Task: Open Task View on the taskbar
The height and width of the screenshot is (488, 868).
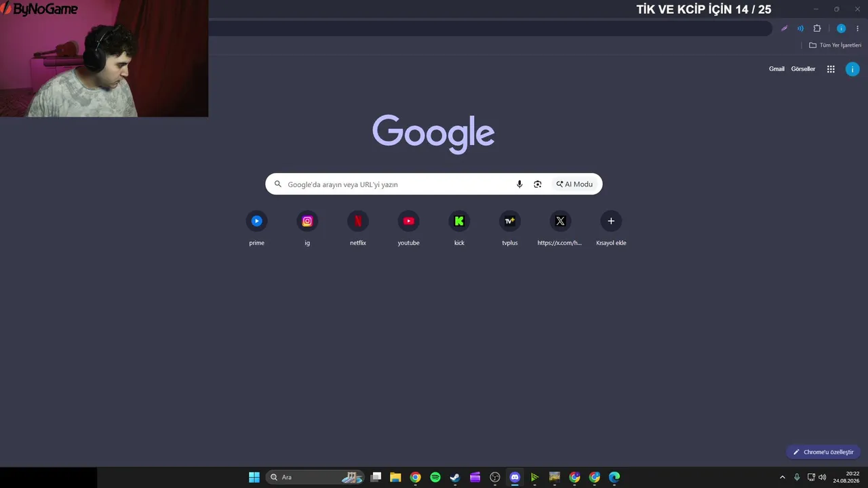Action: 376,477
